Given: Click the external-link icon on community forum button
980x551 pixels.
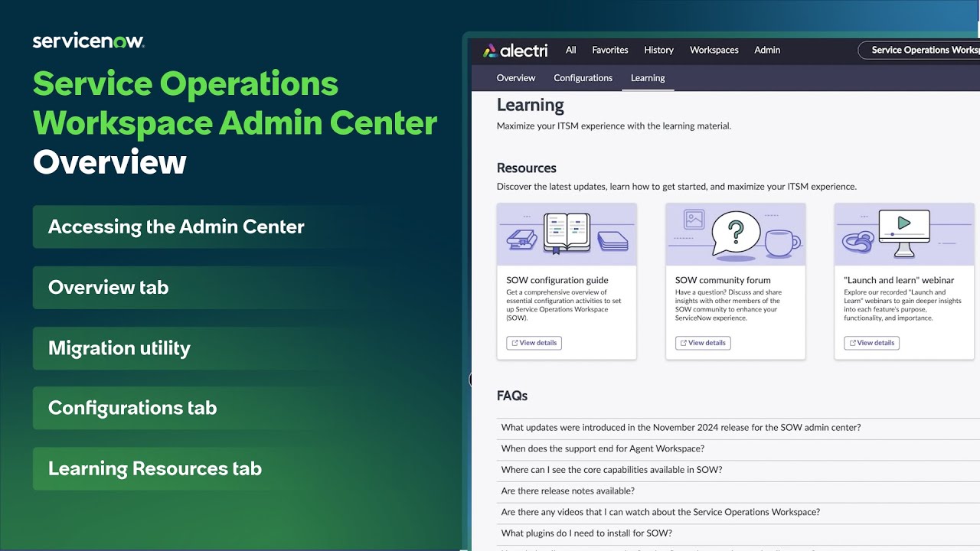Looking at the screenshot, I should 683,343.
